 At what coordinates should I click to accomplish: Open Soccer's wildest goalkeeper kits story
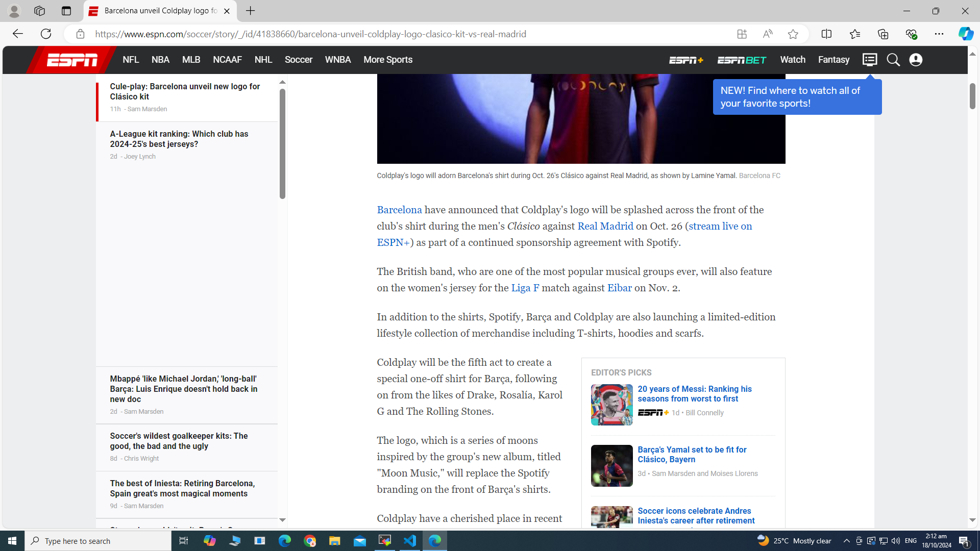(x=179, y=441)
